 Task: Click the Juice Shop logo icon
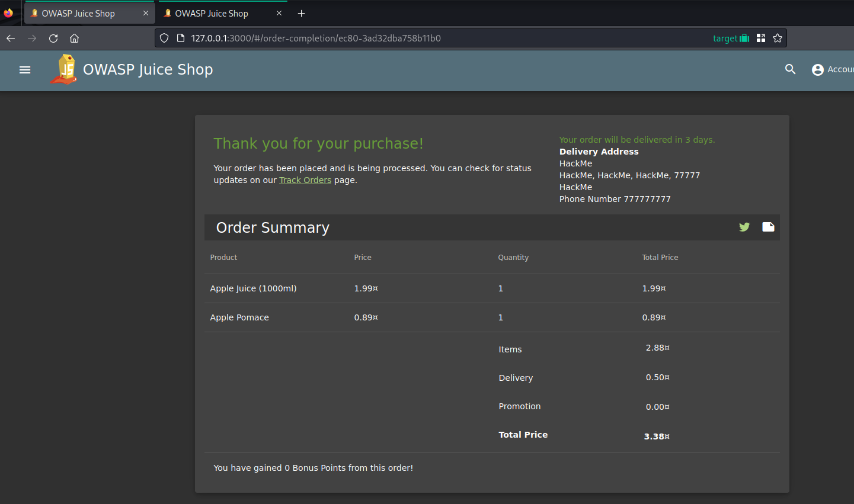64,69
